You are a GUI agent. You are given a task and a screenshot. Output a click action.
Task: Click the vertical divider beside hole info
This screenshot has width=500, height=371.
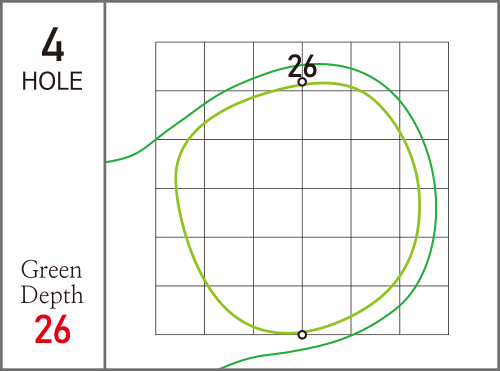(x=105, y=185)
